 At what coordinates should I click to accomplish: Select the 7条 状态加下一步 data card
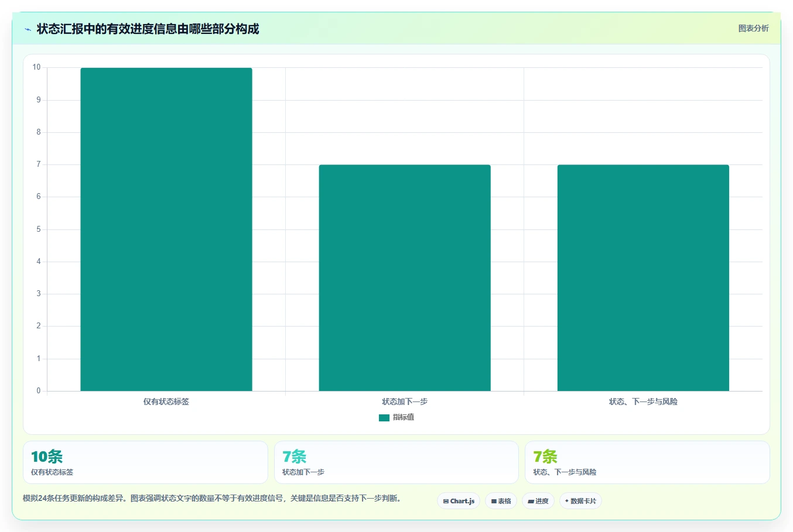pos(396,462)
